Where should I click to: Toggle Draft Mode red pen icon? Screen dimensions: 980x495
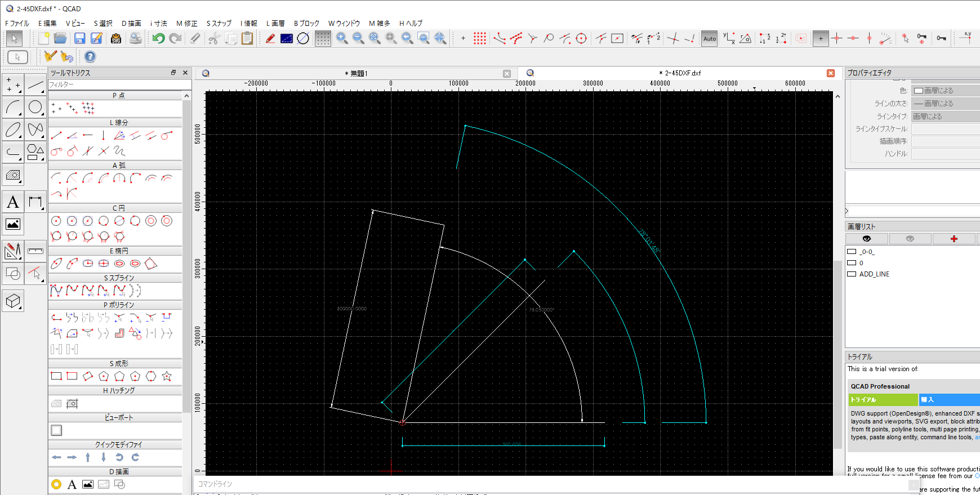pos(270,38)
